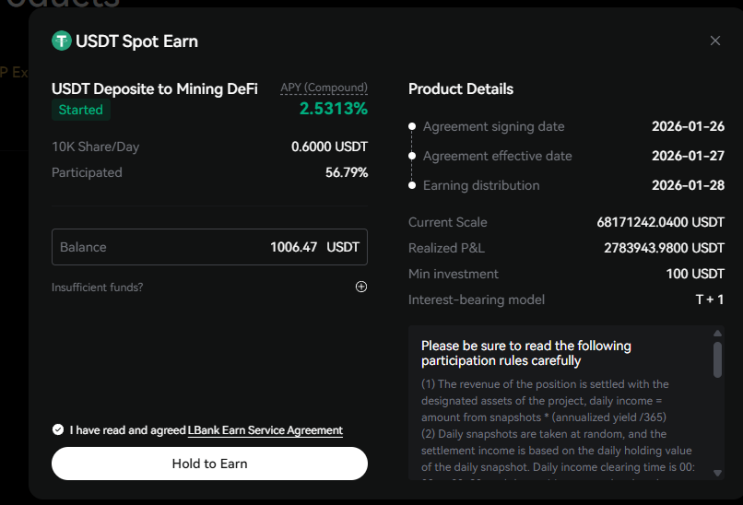Click the 2.5313% APY value

[x=334, y=108]
